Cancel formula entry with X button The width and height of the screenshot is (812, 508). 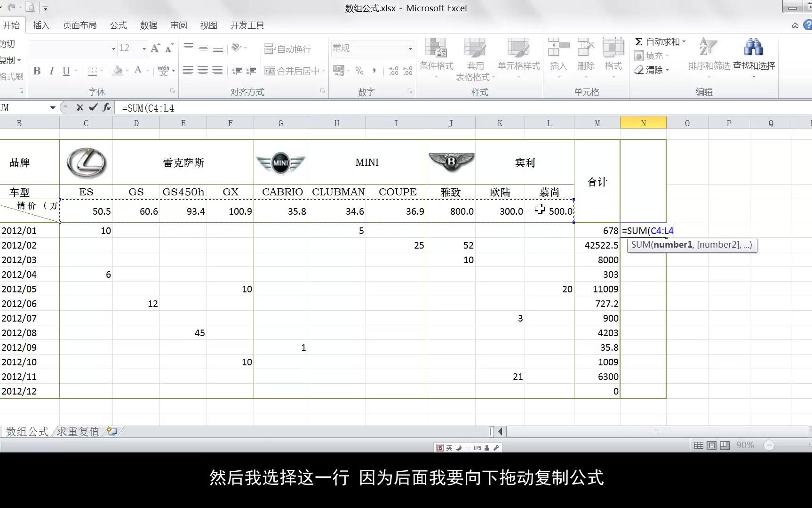pos(80,108)
